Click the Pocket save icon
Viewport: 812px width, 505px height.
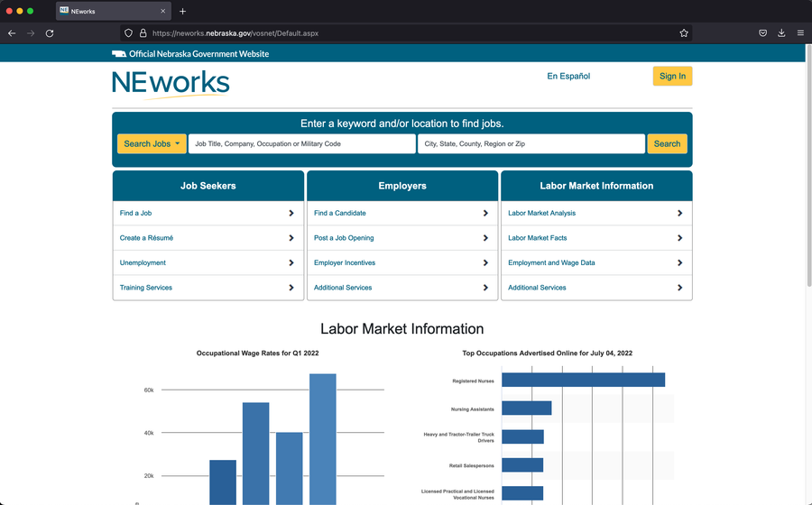click(x=762, y=33)
